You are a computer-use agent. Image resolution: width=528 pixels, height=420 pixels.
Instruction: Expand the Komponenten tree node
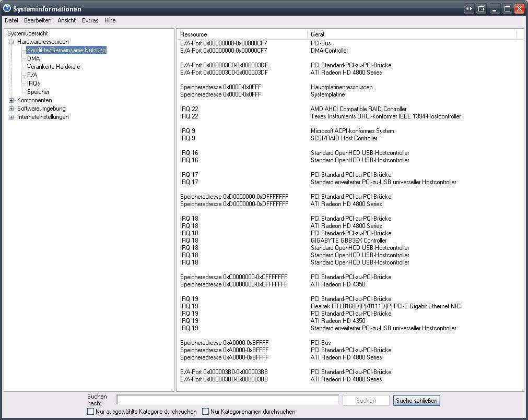(x=11, y=100)
